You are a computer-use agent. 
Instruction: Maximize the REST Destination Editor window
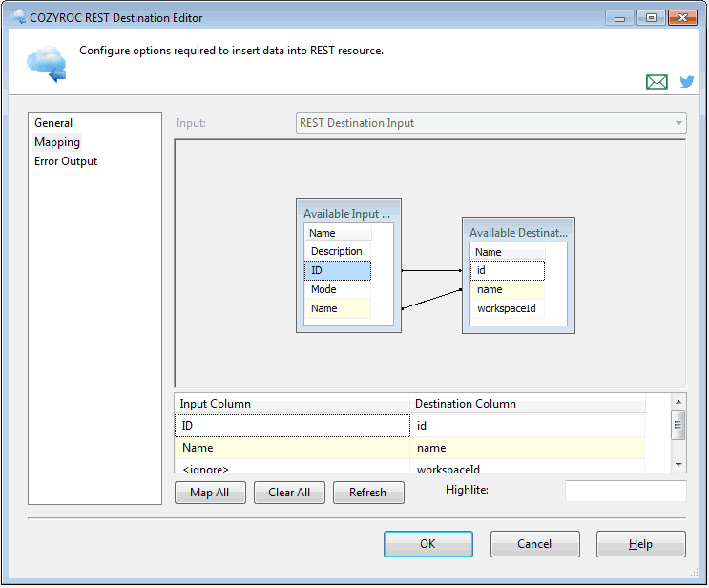click(651, 17)
